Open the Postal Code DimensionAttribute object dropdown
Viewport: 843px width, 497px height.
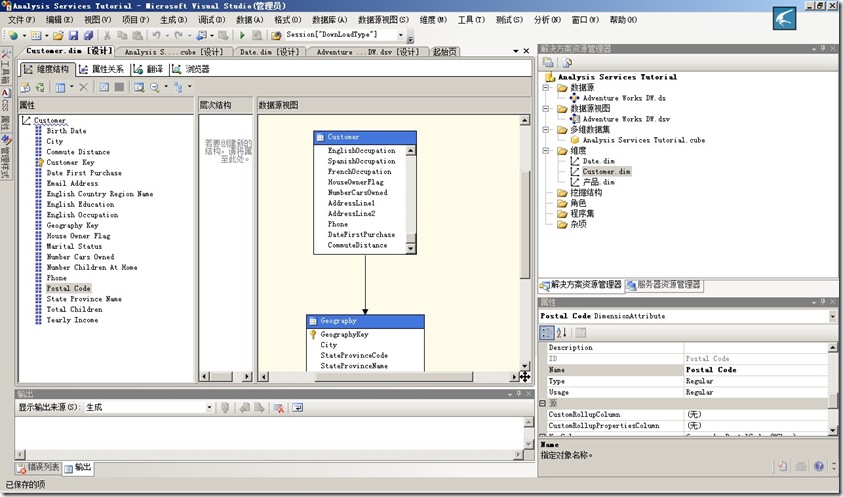click(x=832, y=316)
